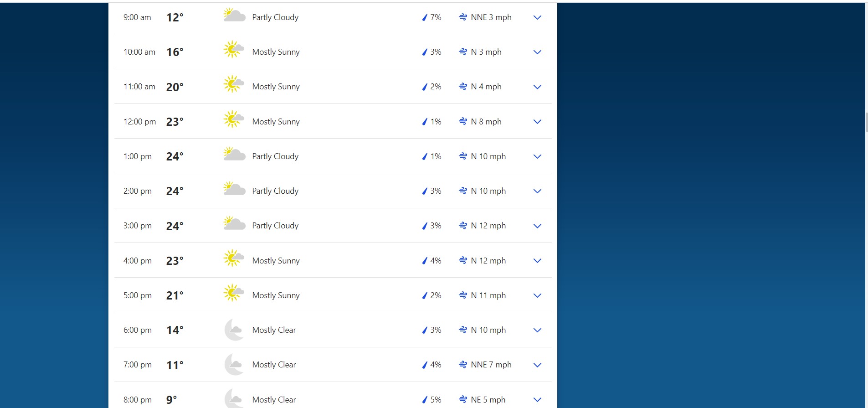
Task: Click the raindrop icon beside 7%
Action: coord(425,17)
